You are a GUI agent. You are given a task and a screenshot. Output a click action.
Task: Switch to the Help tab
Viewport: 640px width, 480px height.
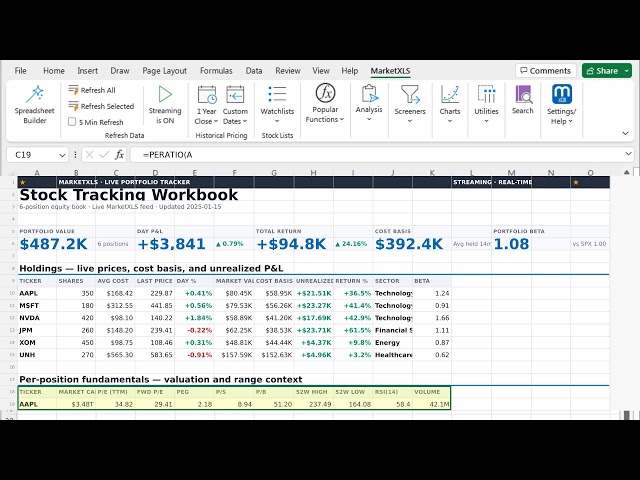(350, 71)
